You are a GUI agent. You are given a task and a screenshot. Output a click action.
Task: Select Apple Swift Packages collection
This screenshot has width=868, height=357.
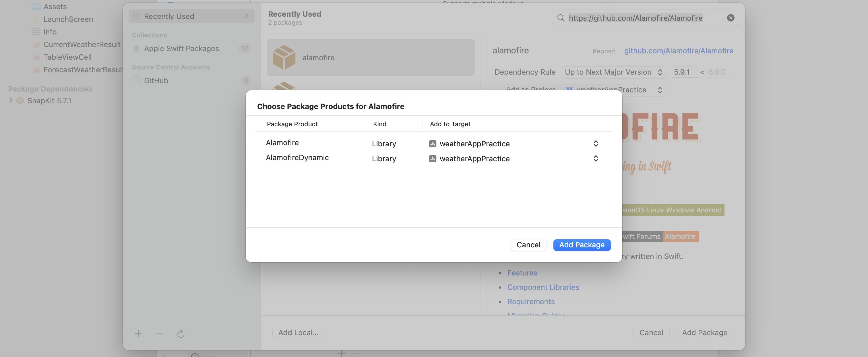coord(181,48)
